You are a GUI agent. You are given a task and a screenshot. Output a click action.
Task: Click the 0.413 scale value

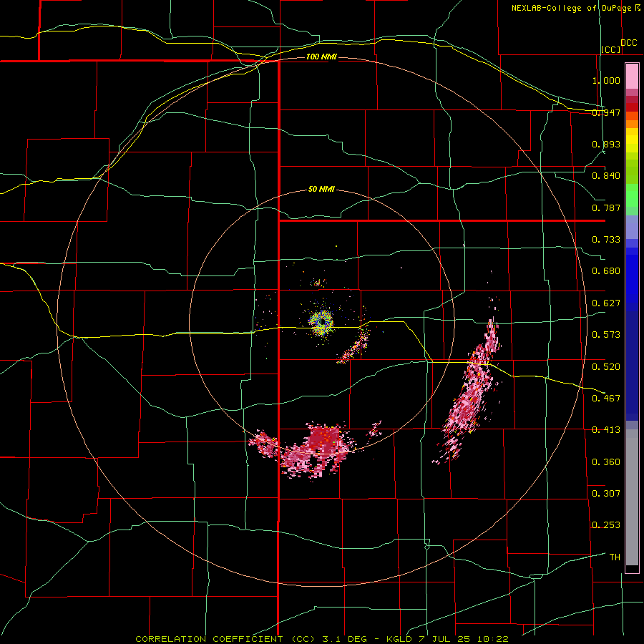point(606,430)
